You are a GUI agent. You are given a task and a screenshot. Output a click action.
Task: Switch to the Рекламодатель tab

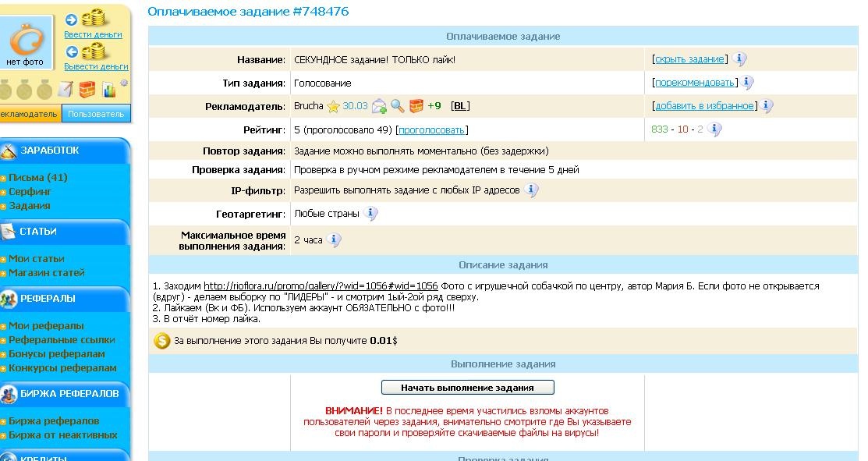coord(29,114)
